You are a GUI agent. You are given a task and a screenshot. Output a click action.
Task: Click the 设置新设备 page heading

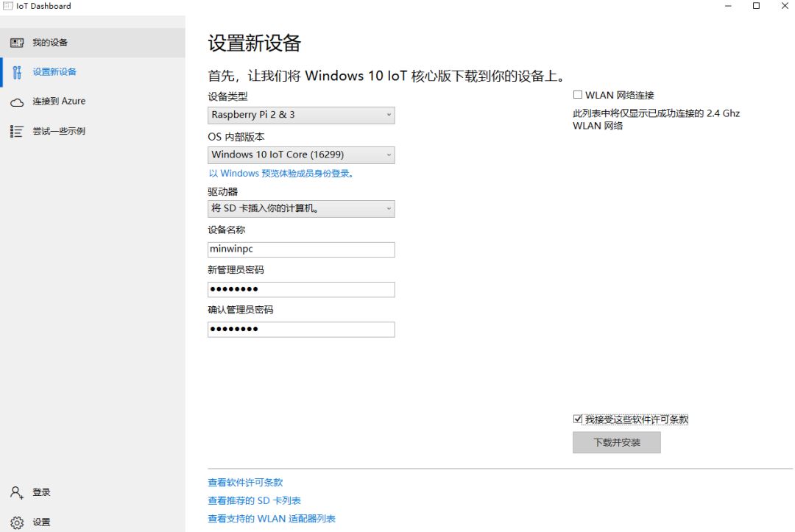(x=255, y=43)
